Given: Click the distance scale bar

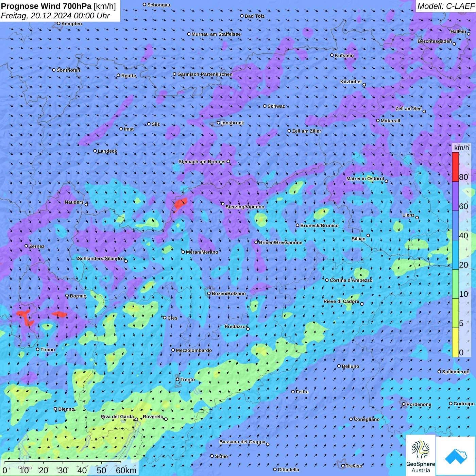Looking at the screenshot, I should 70,468.
